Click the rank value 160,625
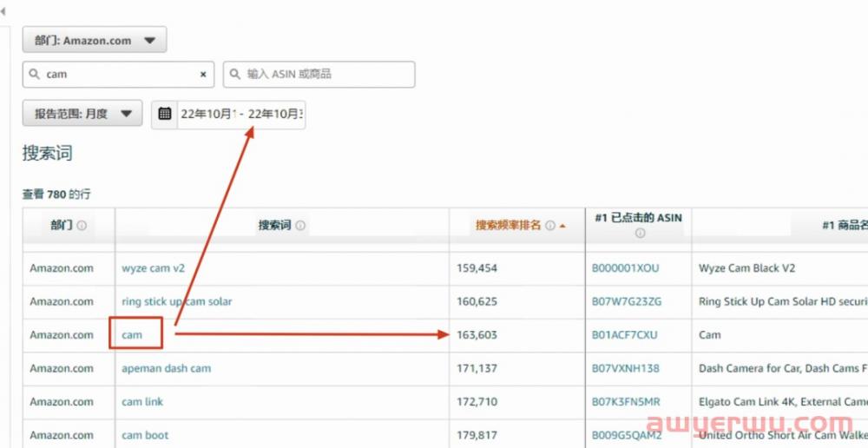Image resolution: width=868 pixels, height=448 pixels. click(477, 302)
